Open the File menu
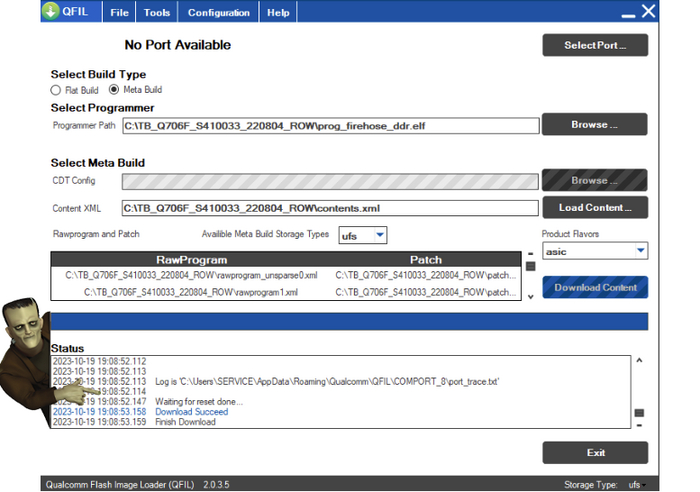The height and width of the screenshot is (492, 700). [x=119, y=13]
